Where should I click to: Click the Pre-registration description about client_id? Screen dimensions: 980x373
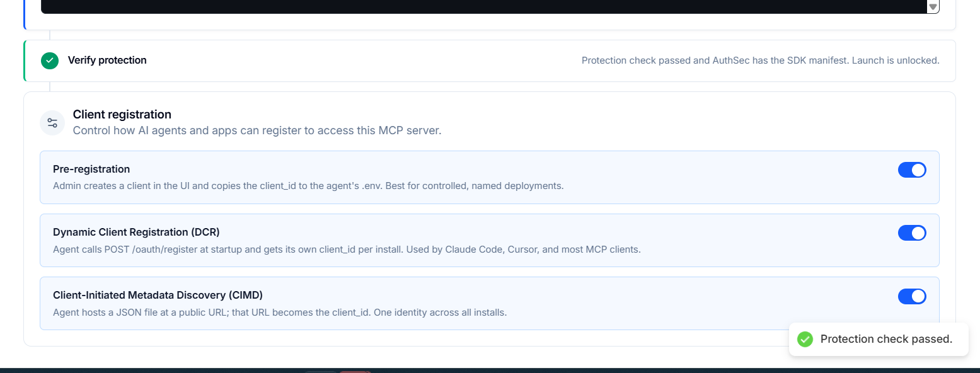pos(308,186)
